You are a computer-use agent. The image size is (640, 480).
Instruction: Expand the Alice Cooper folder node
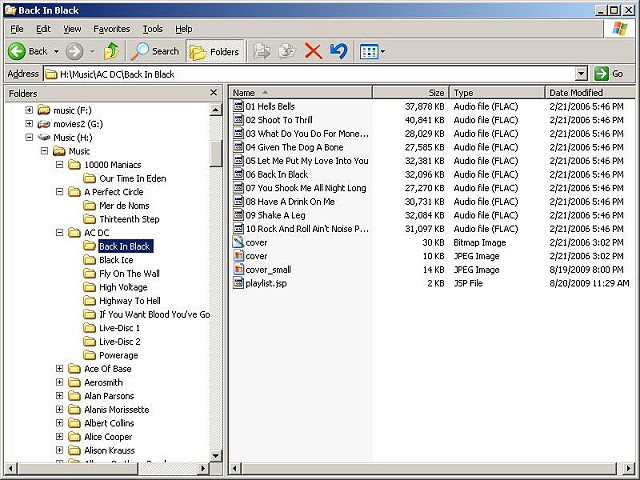[60, 436]
